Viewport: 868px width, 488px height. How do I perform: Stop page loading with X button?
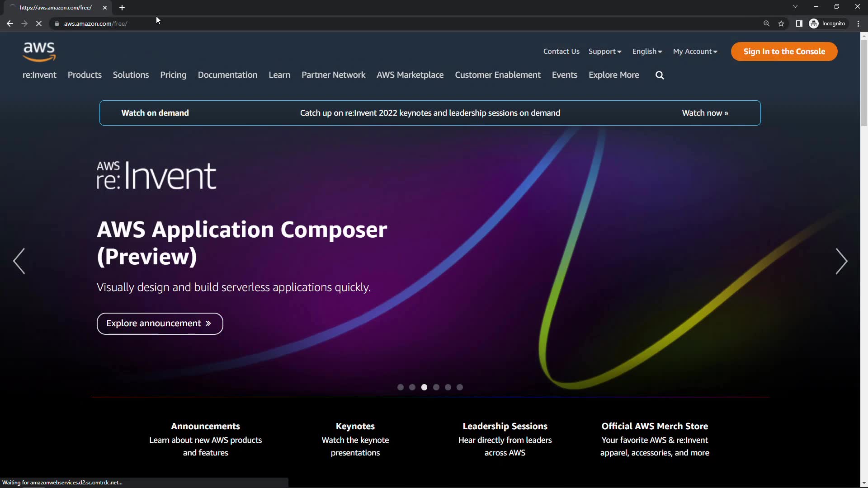click(x=39, y=23)
